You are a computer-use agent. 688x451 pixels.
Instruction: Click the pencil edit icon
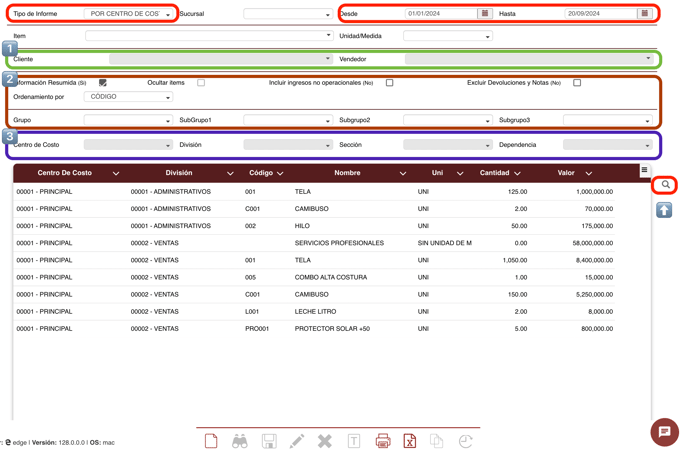[x=297, y=441]
